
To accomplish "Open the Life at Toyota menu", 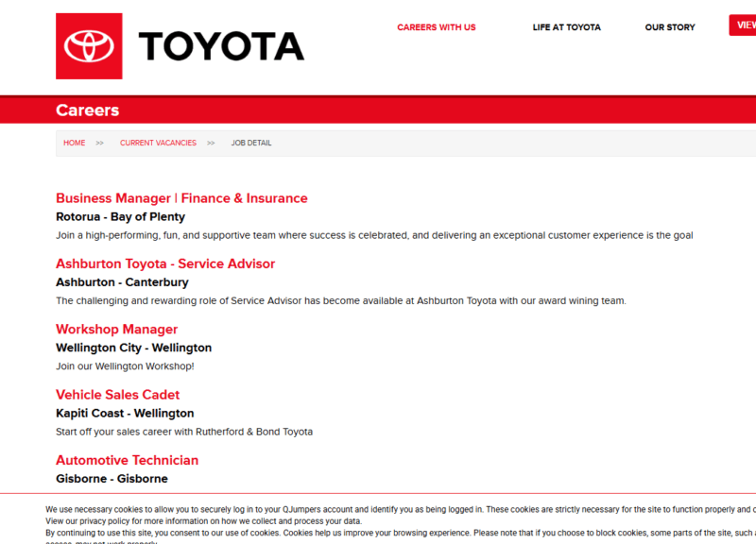I will (x=566, y=27).
